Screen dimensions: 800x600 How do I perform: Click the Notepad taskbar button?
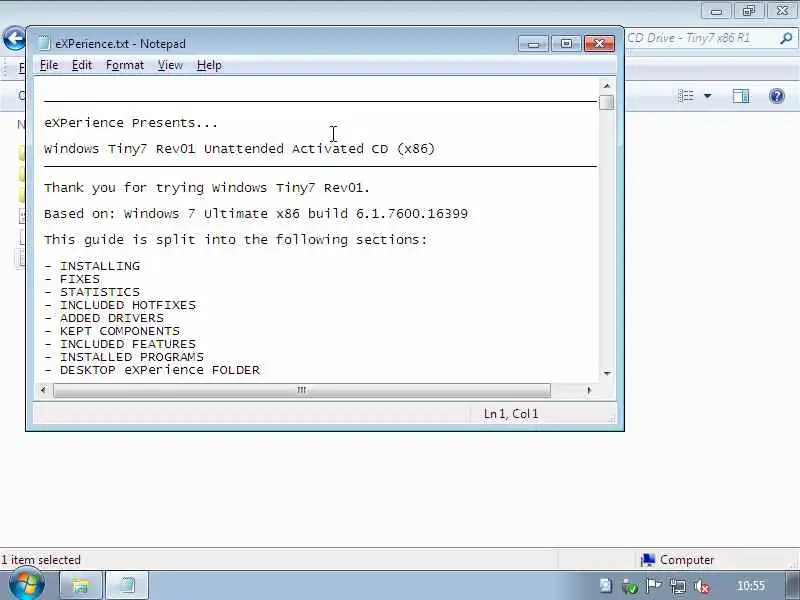[x=127, y=585]
